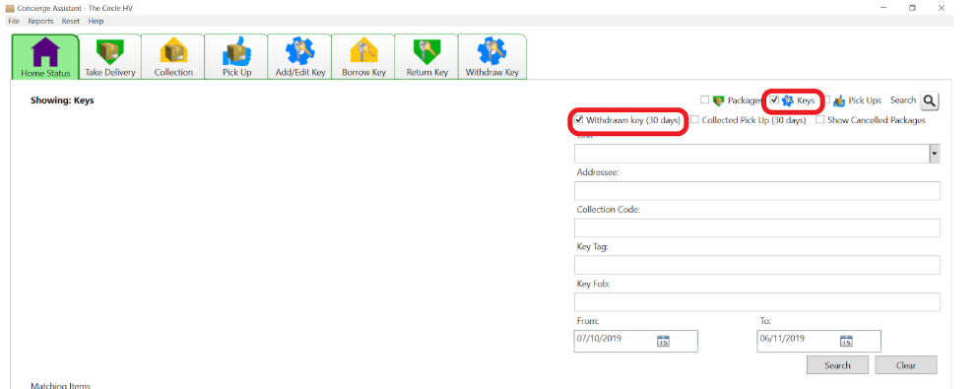Uncheck the Withdrawn key (30 days) checkbox
The height and width of the screenshot is (389, 980).
point(579,120)
